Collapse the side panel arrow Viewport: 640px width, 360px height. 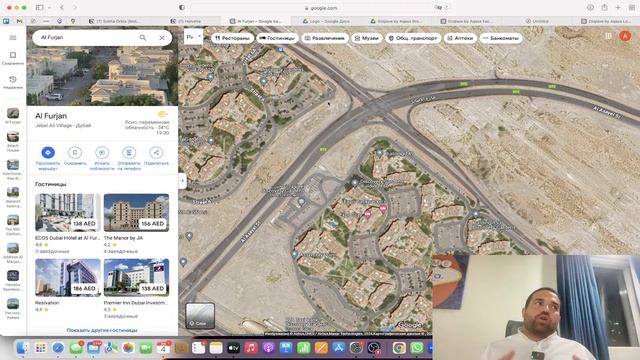click(x=182, y=180)
